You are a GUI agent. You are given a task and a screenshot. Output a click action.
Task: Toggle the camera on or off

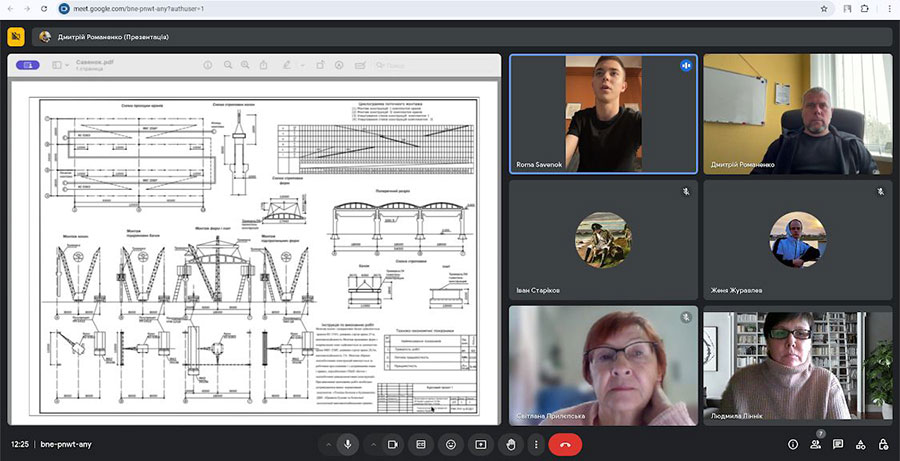point(393,444)
